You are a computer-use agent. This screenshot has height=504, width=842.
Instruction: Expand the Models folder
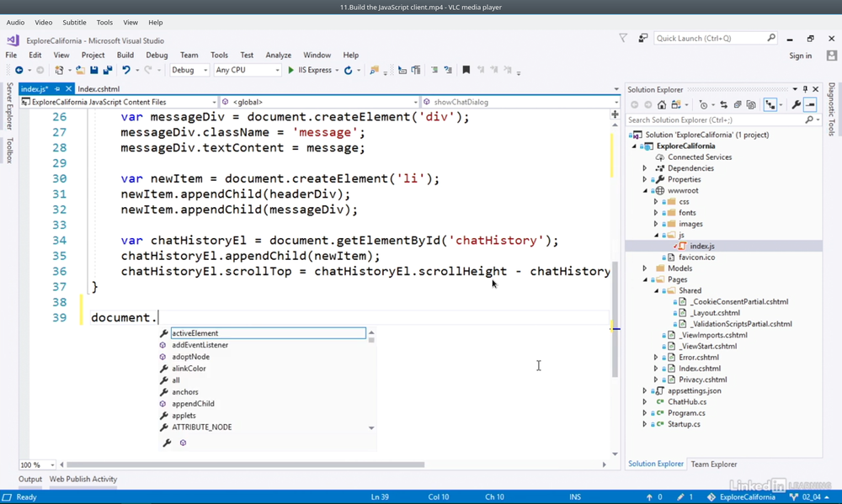645,268
